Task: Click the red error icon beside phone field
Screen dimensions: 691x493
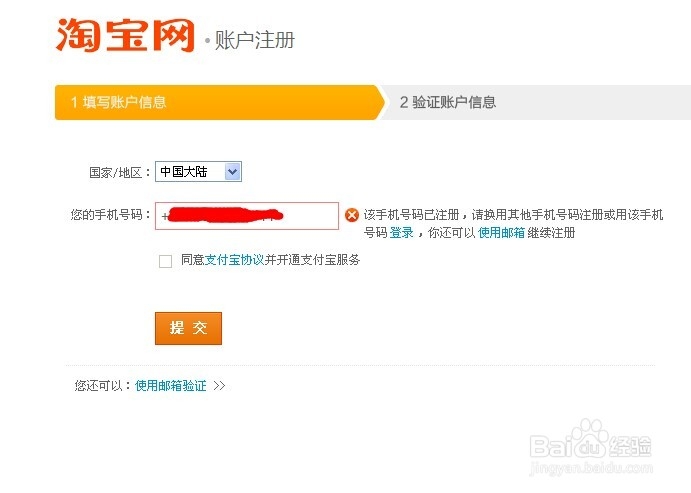Action: [352, 215]
